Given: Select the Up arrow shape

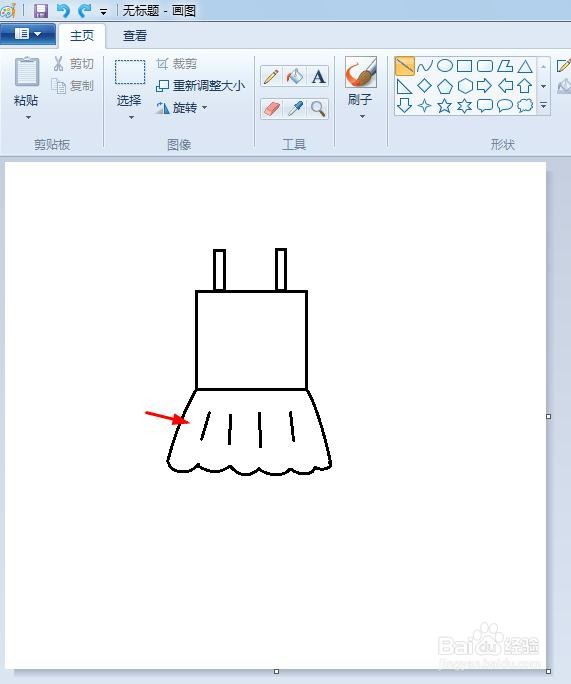Looking at the screenshot, I should pos(525,86).
